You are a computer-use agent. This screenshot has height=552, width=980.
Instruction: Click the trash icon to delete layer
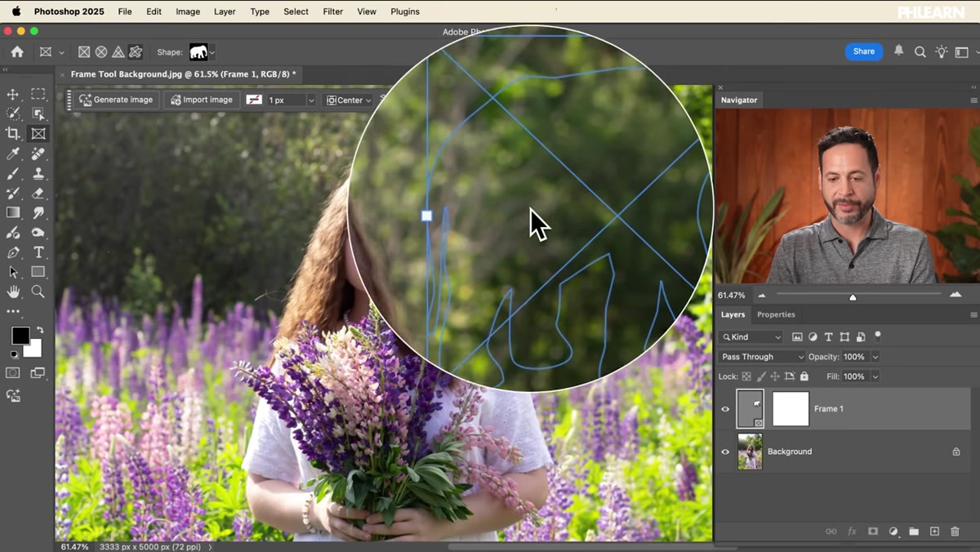pyautogui.click(x=955, y=532)
